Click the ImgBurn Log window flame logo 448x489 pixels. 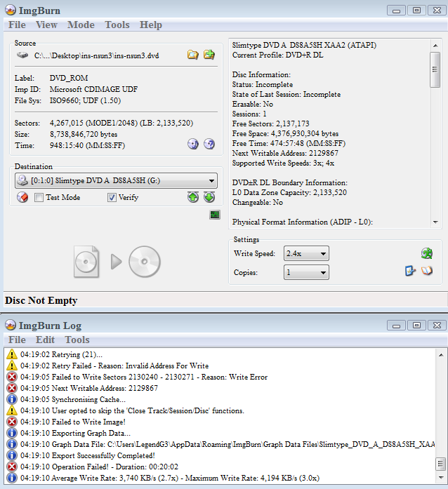pyautogui.click(x=11, y=326)
